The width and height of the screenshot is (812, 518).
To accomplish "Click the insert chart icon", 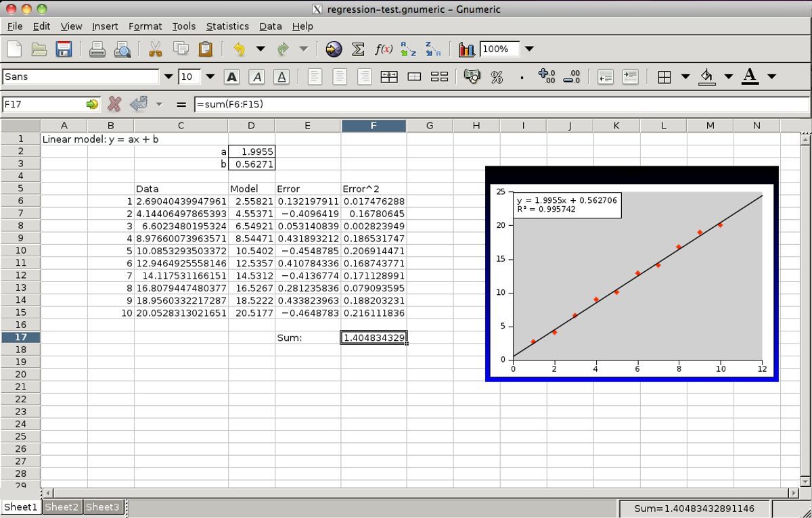I will (466, 49).
